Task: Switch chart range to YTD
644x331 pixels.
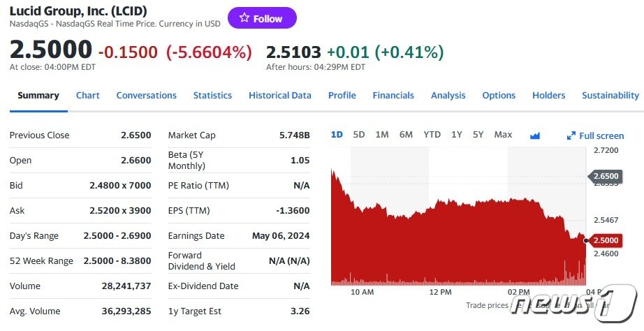Action: pos(432,135)
